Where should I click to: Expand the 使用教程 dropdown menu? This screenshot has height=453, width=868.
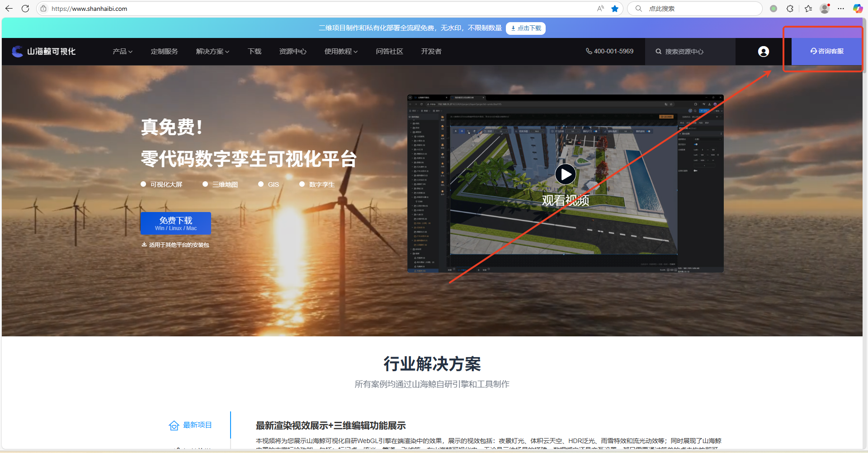(x=341, y=52)
